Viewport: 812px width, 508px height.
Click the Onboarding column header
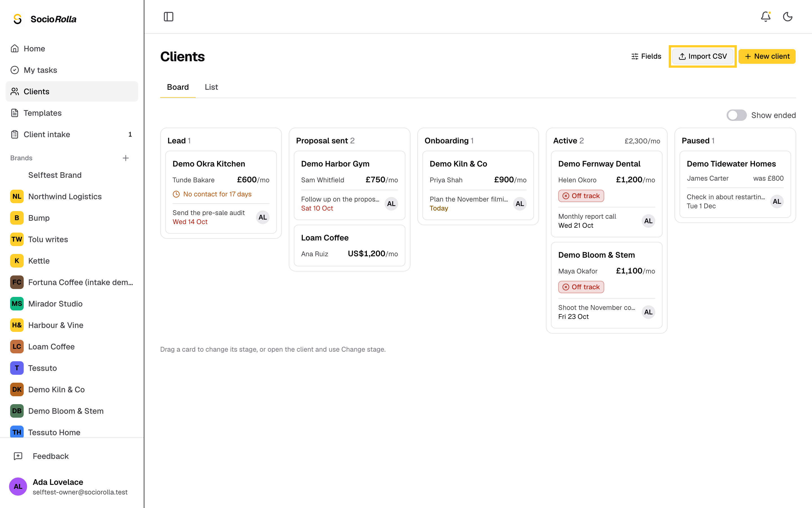coord(449,141)
